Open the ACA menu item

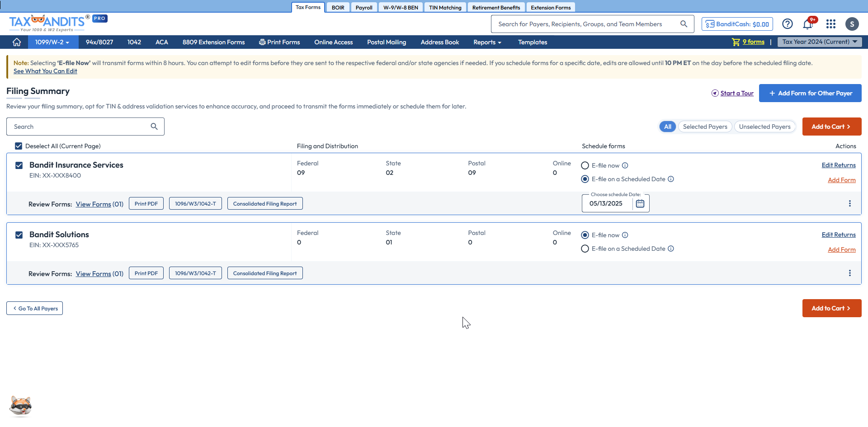pos(161,42)
